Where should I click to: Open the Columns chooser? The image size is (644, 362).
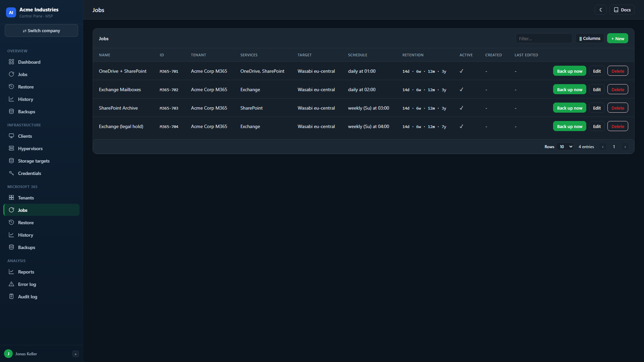coord(590,39)
